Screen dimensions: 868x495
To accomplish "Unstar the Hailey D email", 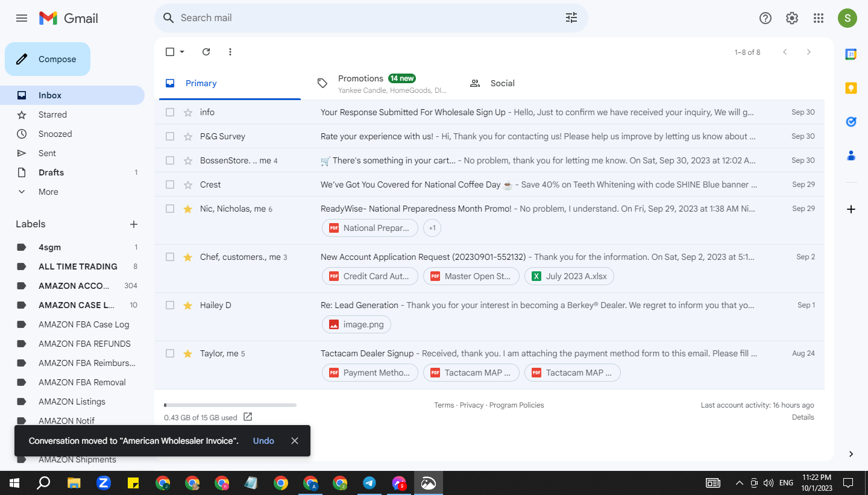I will click(x=188, y=305).
